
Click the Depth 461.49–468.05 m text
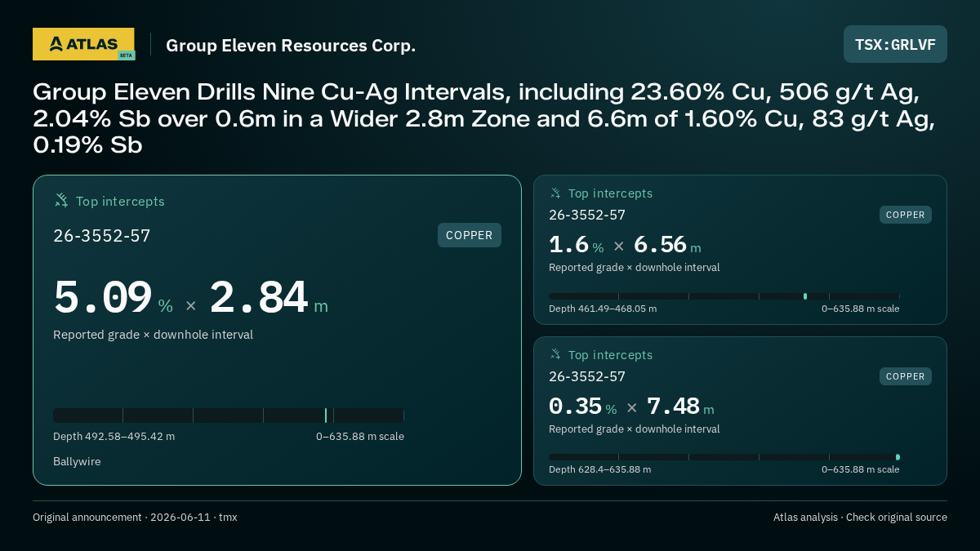pos(603,309)
